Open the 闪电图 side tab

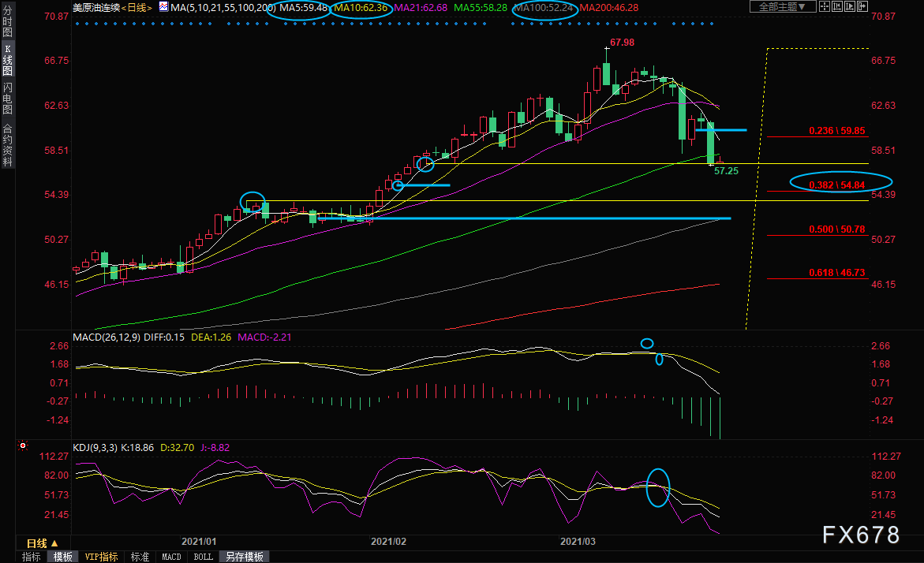[7, 99]
